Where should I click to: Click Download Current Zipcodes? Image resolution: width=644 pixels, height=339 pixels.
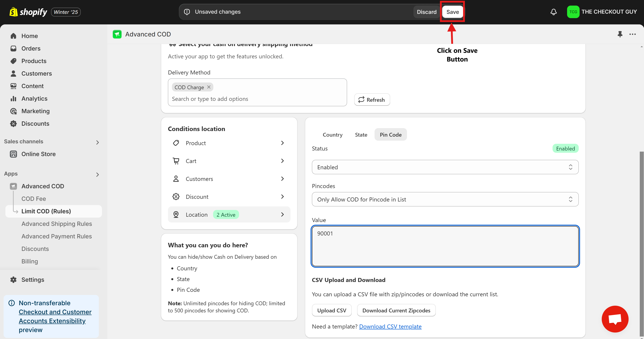[x=396, y=310]
